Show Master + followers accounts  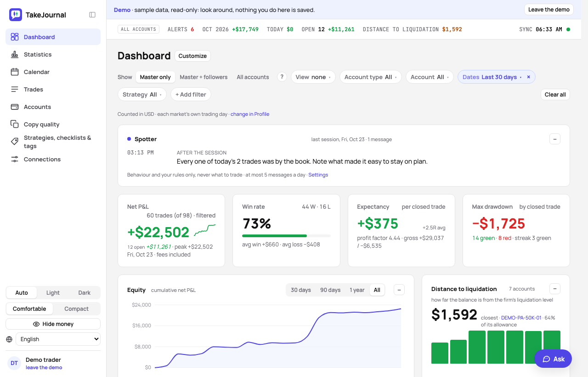pos(204,77)
